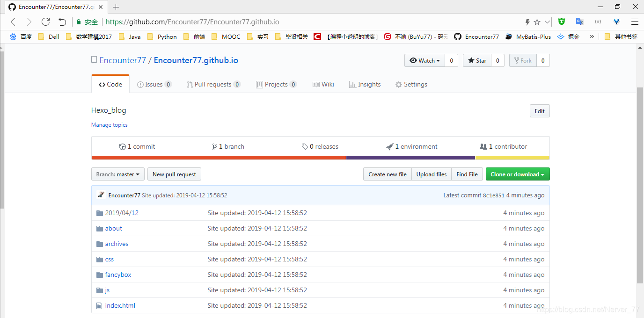Viewport: 644px width, 318px height.
Task: Open the js folder
Action: 107,290
